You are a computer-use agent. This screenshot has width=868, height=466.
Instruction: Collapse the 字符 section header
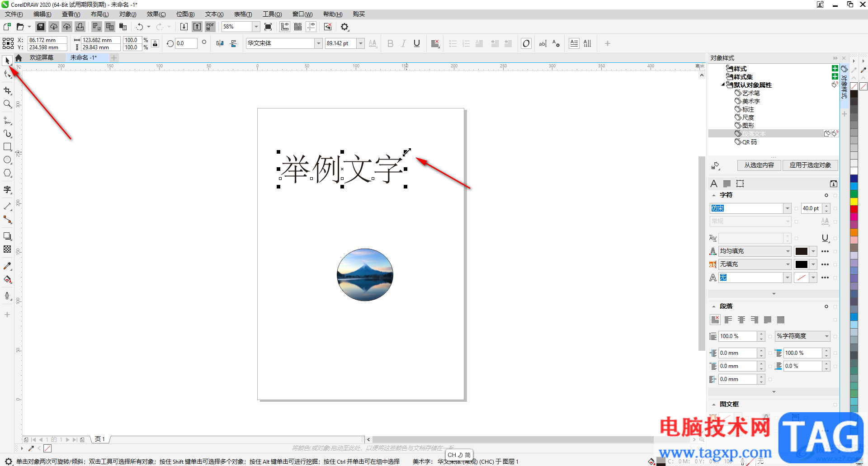tap(714, 195)
